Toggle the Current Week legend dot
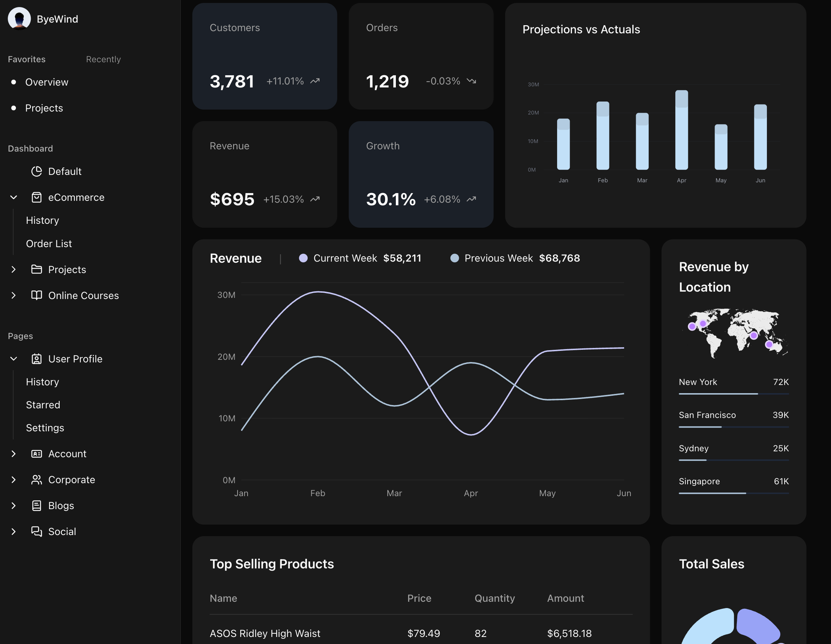 coord(303,258)
